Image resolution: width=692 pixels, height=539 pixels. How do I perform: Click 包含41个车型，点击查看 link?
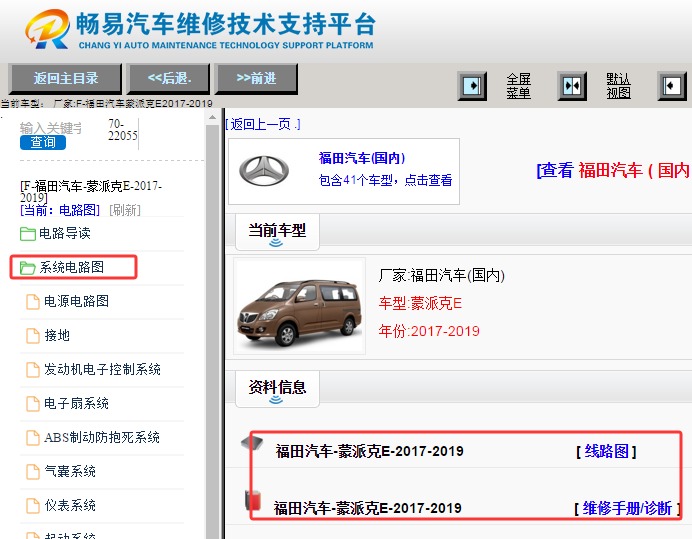click(385, 180)
